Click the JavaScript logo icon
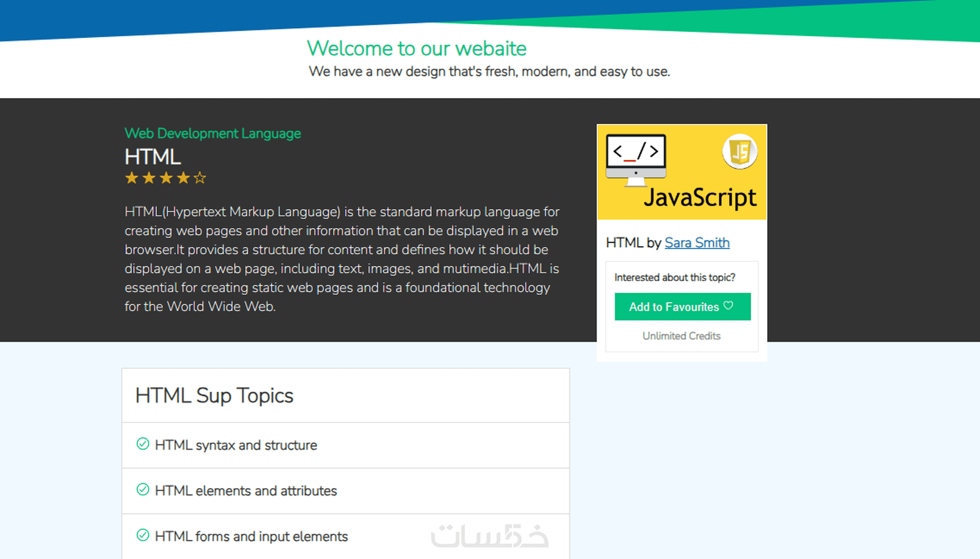The image size is (980, 559). (740, 151)
